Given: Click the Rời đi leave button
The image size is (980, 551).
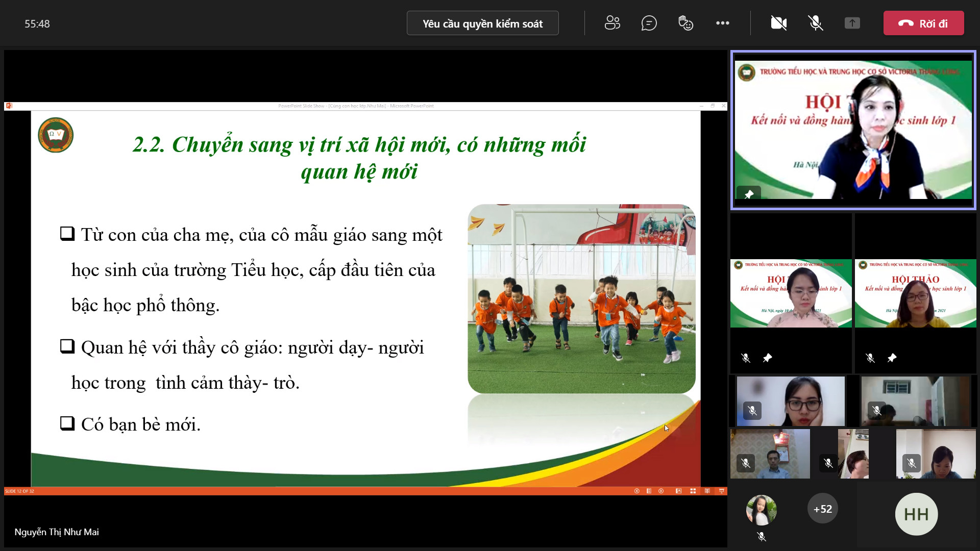Looking at the screenshot, I should (923, 23).
